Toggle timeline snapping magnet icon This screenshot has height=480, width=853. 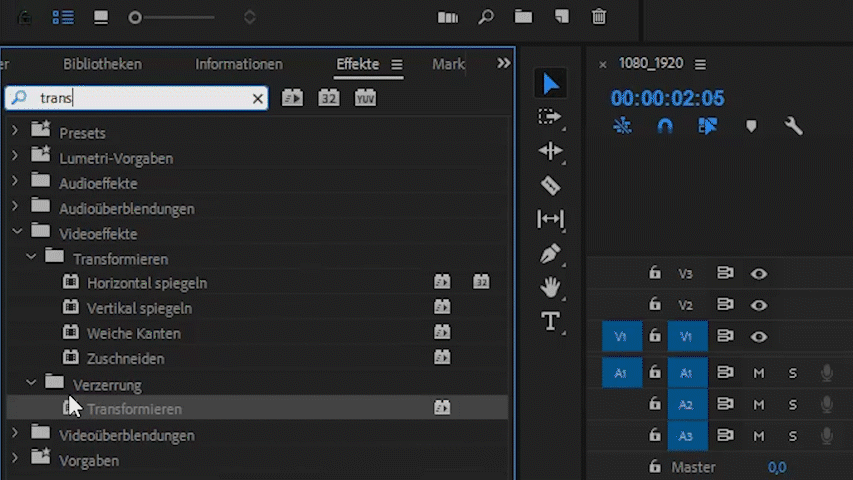[x=664, y=126]
